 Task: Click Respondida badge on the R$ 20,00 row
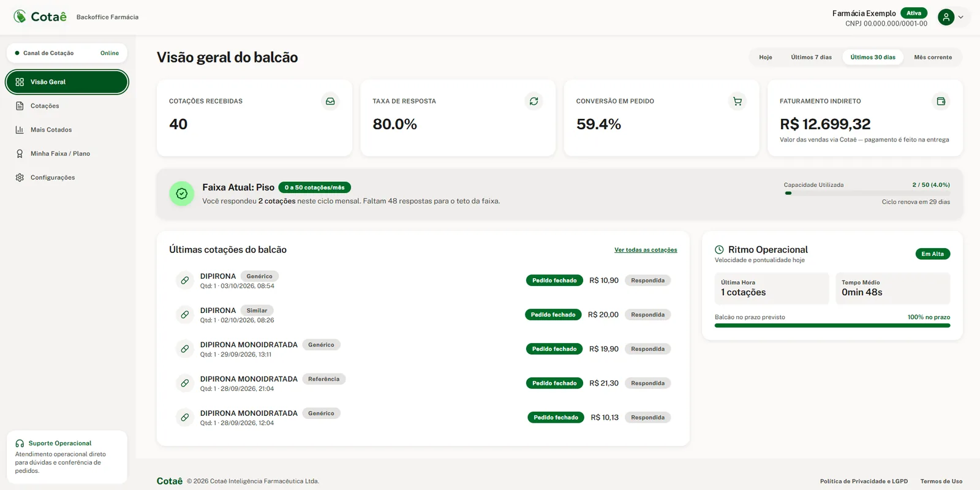647,315
